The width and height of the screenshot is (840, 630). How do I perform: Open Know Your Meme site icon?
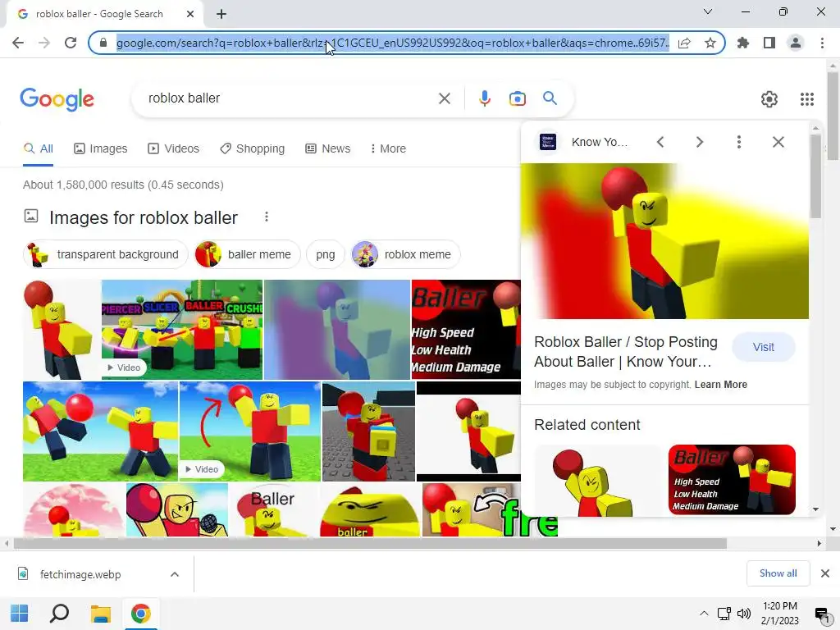click(x=547, y=142)
